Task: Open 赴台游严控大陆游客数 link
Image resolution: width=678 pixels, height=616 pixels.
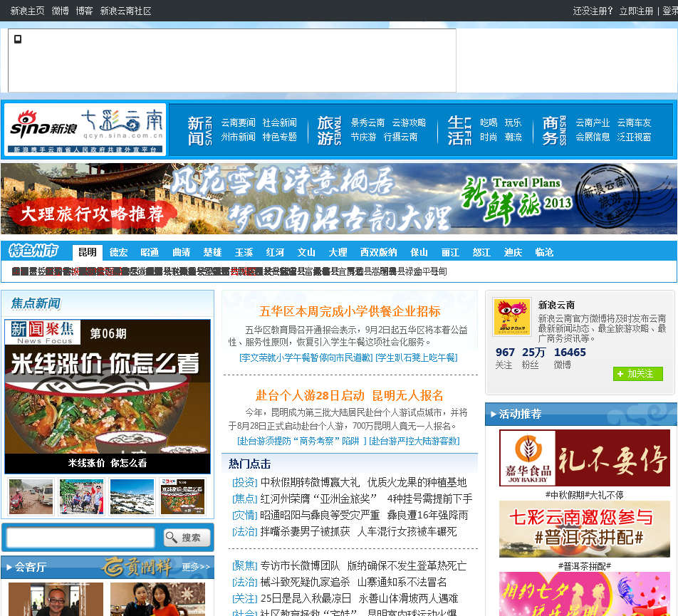Action: [x=414, y=441]
